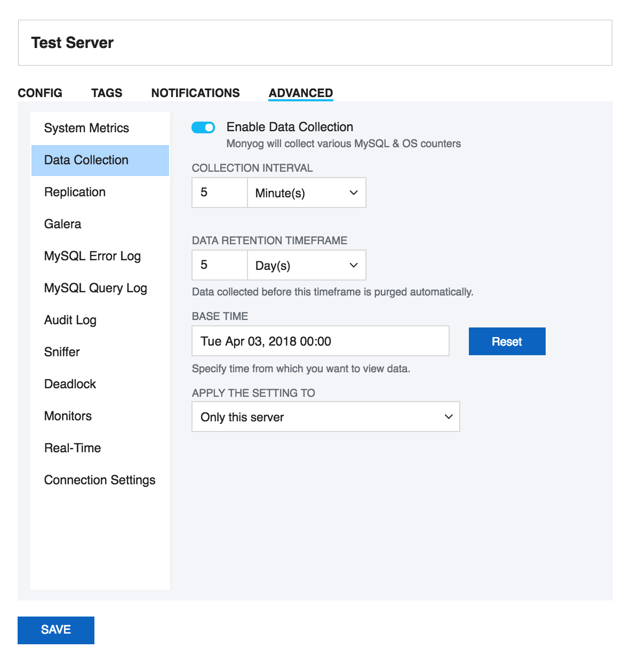Click the data retention number field
631x672 pixels.
click(219, 265)
